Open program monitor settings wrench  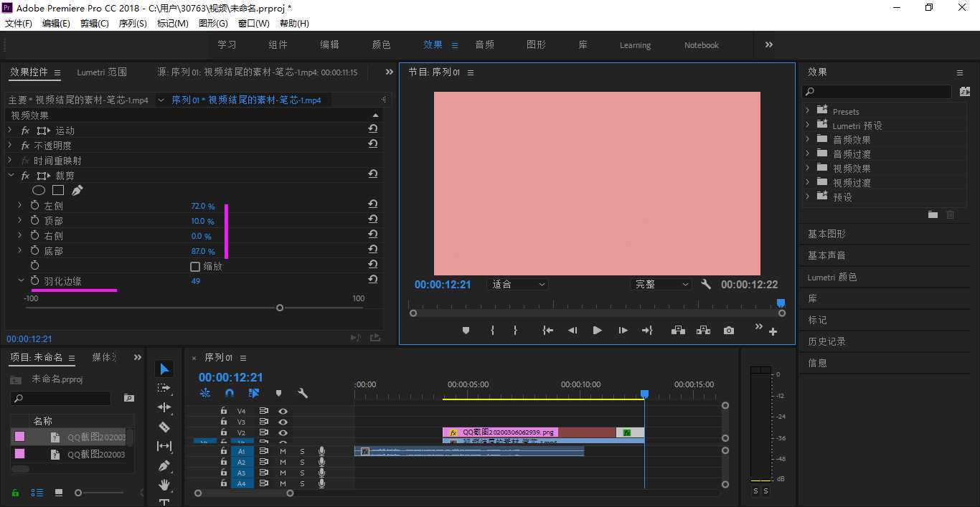[706, 284]
